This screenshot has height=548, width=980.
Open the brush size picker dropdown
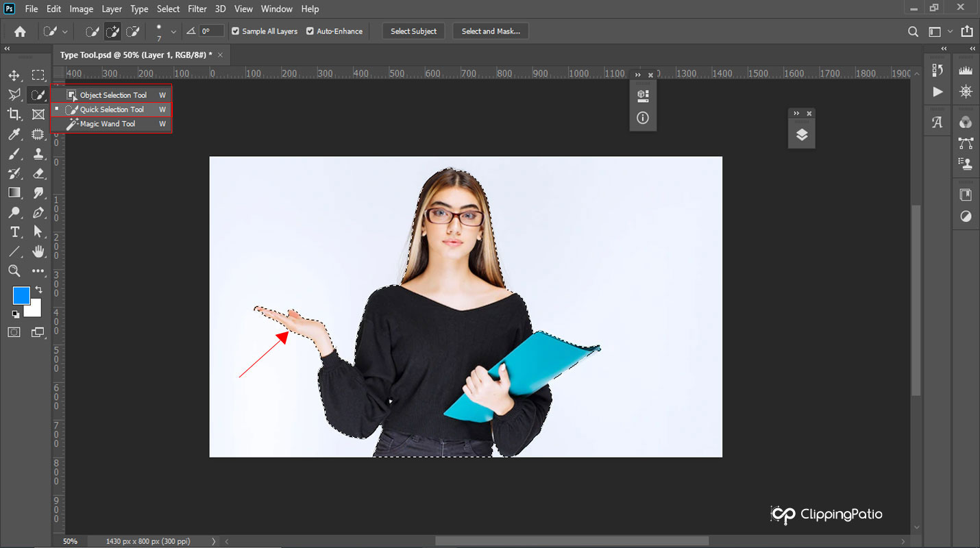(173, 32)
